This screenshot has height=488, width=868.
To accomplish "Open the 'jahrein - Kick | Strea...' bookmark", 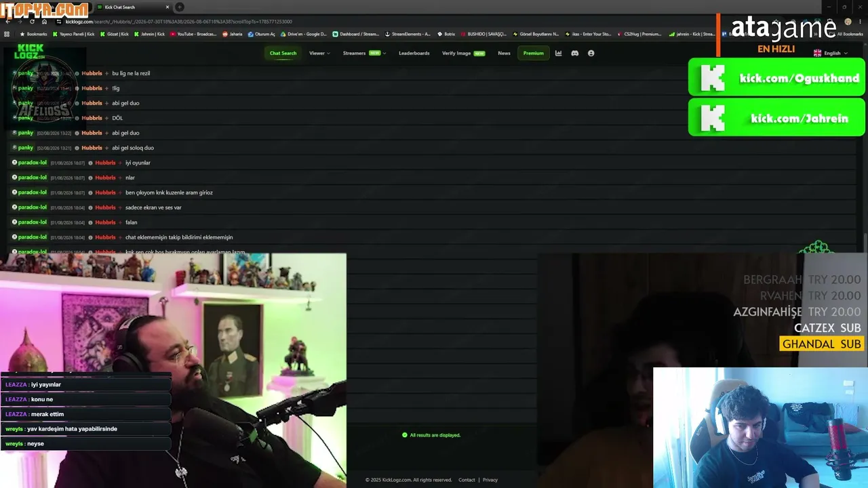I will (x=692, y=34).
